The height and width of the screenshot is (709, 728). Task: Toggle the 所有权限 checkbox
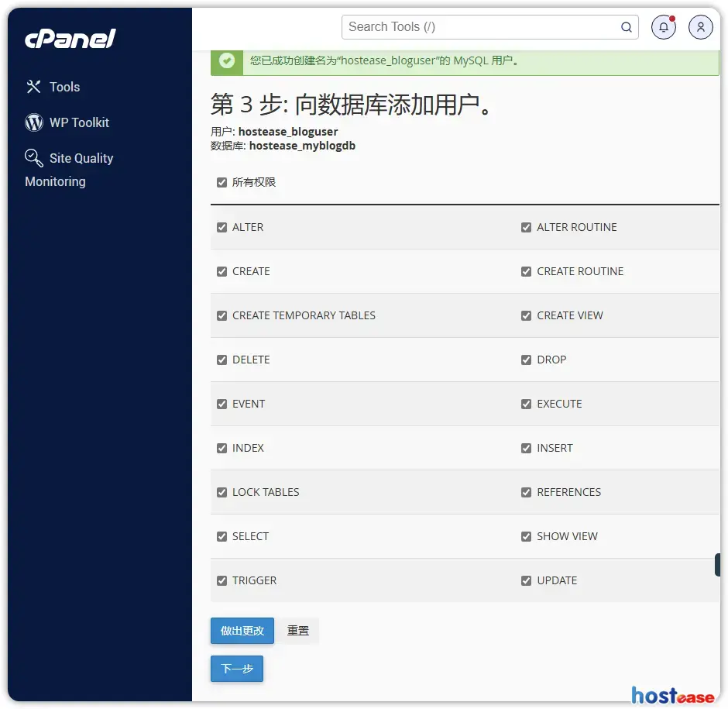(222, 183)
